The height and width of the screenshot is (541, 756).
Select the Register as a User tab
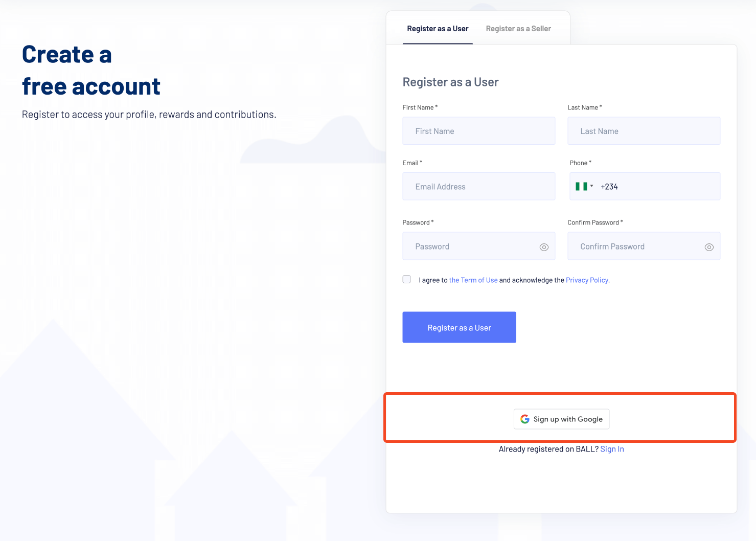(x=438, y=29)
